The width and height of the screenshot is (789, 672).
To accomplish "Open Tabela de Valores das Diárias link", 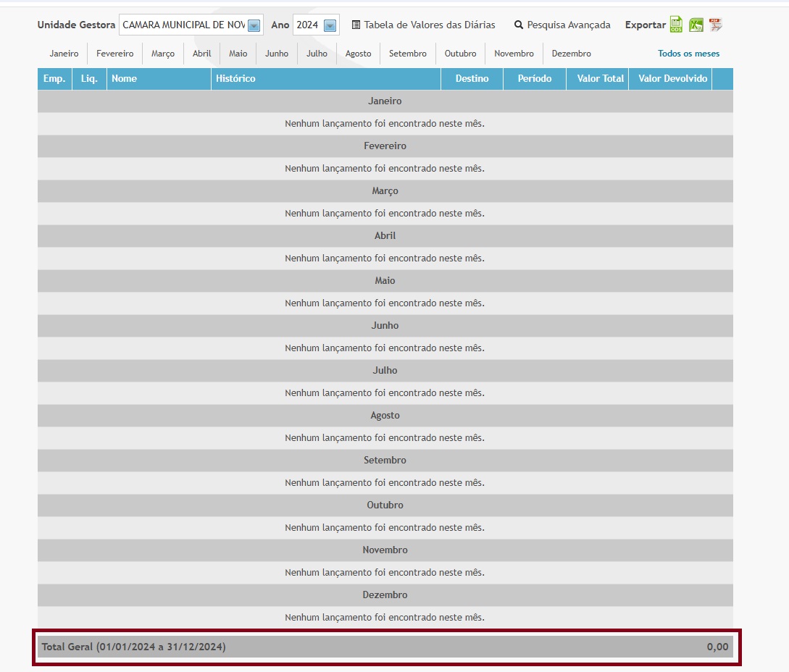I will tap(430, 25).
